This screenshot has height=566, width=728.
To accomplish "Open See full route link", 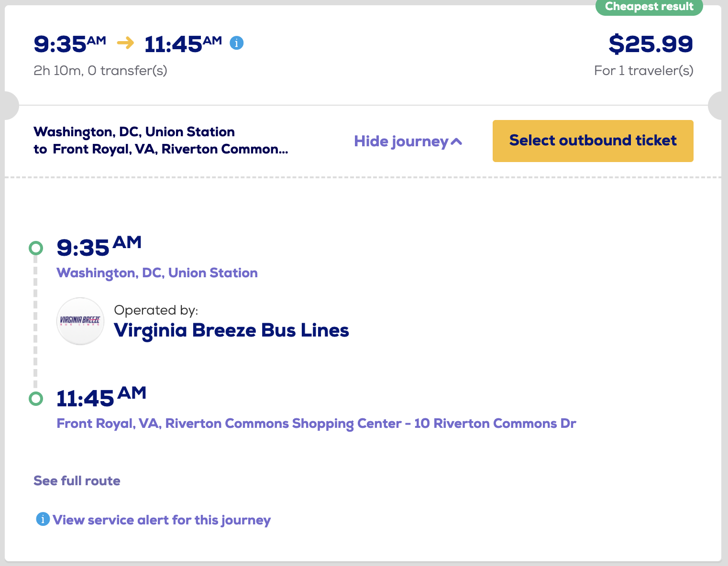I will [77, 481].
